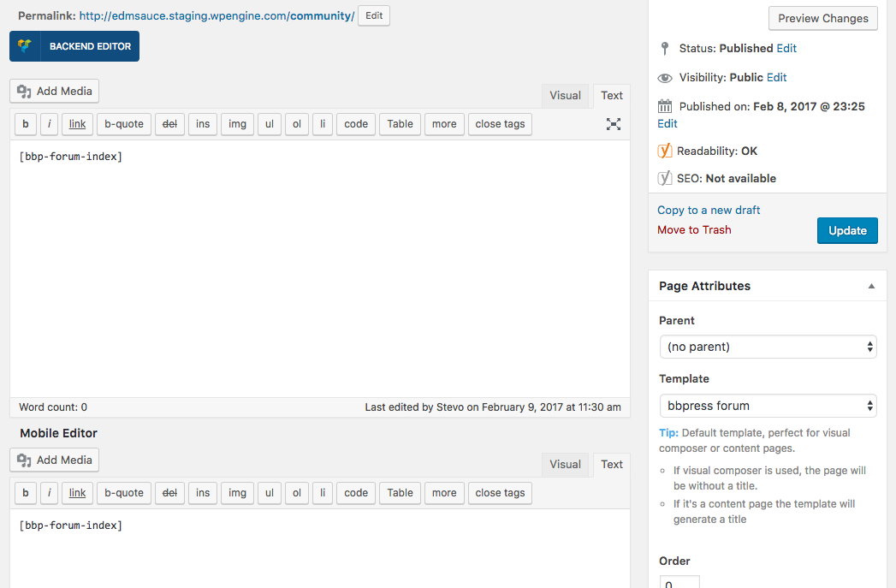Switch Mobile Editor to Visual tab

[565, 465]
